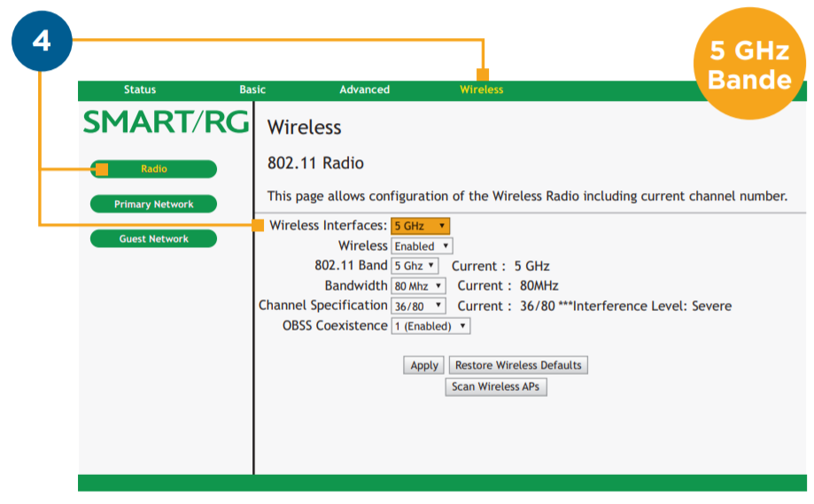Go to Primary Network page
814x504 pixels.
(153, 205)
